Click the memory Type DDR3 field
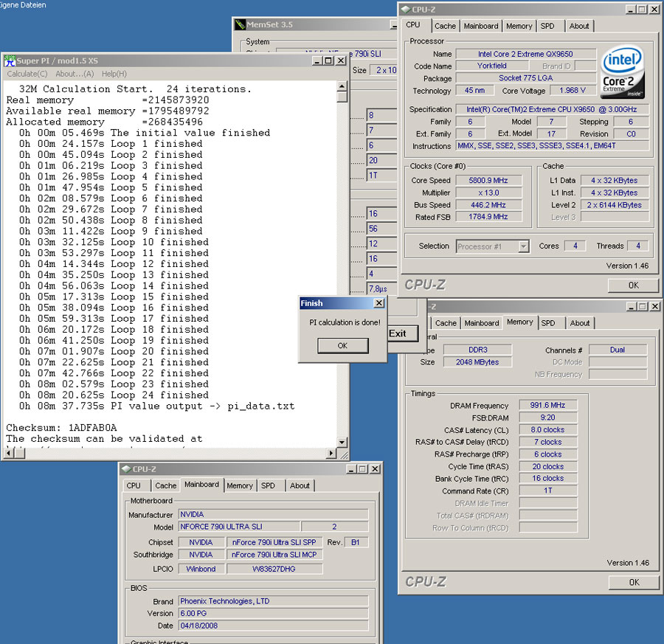This screenshot has height=644, width=664. [x=477, y=350]
